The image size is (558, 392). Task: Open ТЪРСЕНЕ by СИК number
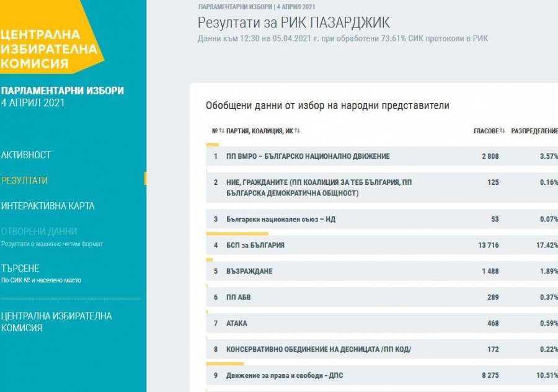coord(20,268)
